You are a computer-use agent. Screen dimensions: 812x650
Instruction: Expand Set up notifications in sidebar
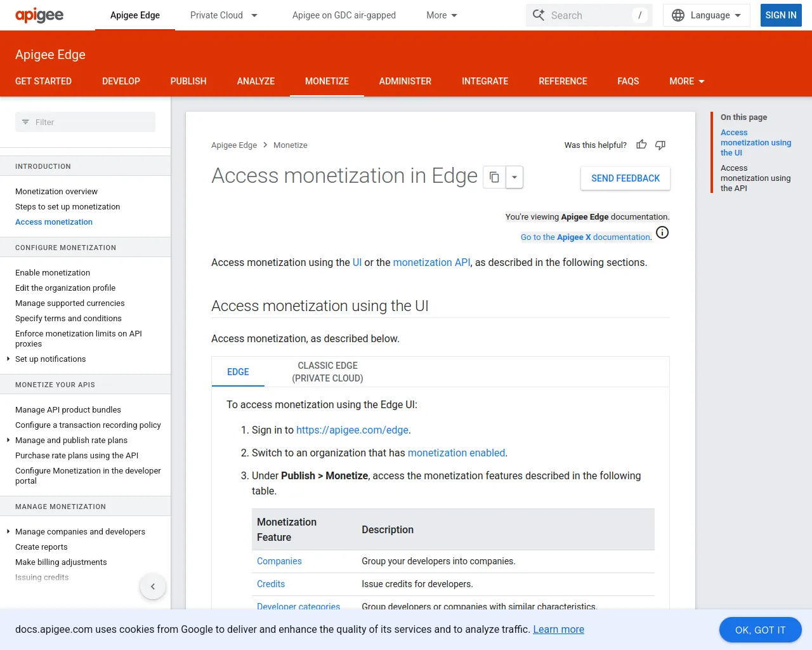point(8,359)
